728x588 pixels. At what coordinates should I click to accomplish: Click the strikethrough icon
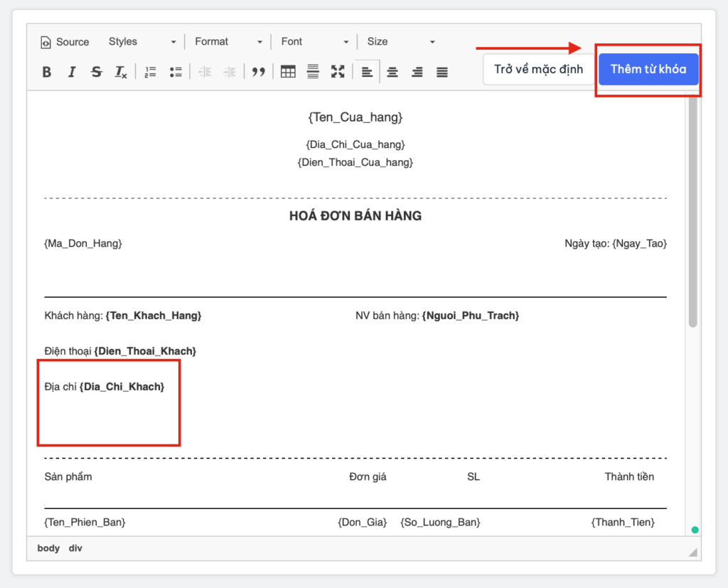tap(96, 72)
